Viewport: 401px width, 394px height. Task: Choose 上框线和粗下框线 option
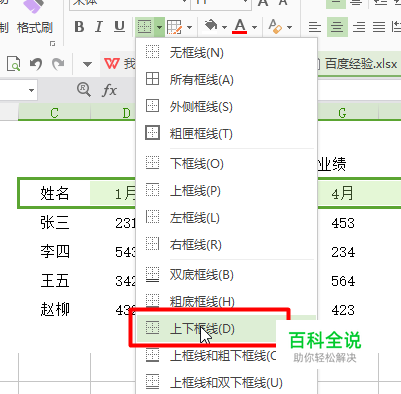point(226,356)
